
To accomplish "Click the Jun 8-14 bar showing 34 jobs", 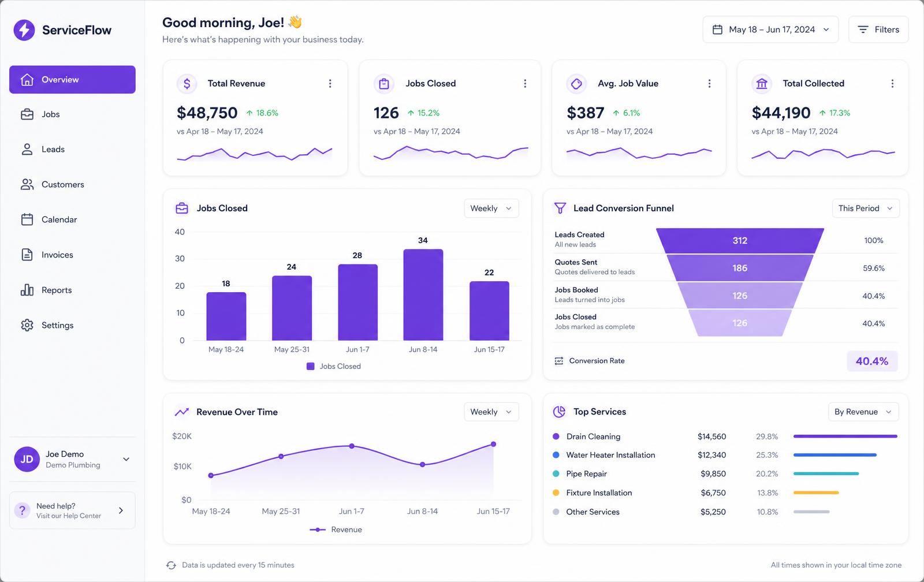I will 423,294.
